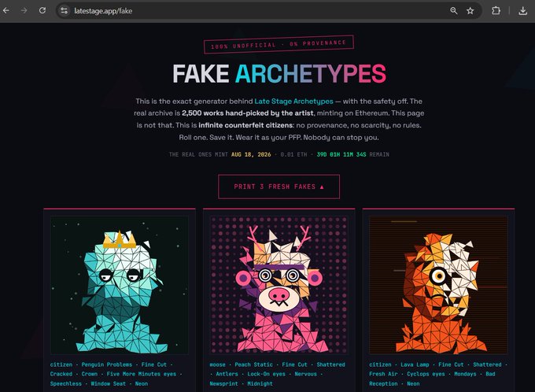Click the 'Peach Static' trait label
The width and height of the screenshot is (535, 392).
(x=253, y=364)
